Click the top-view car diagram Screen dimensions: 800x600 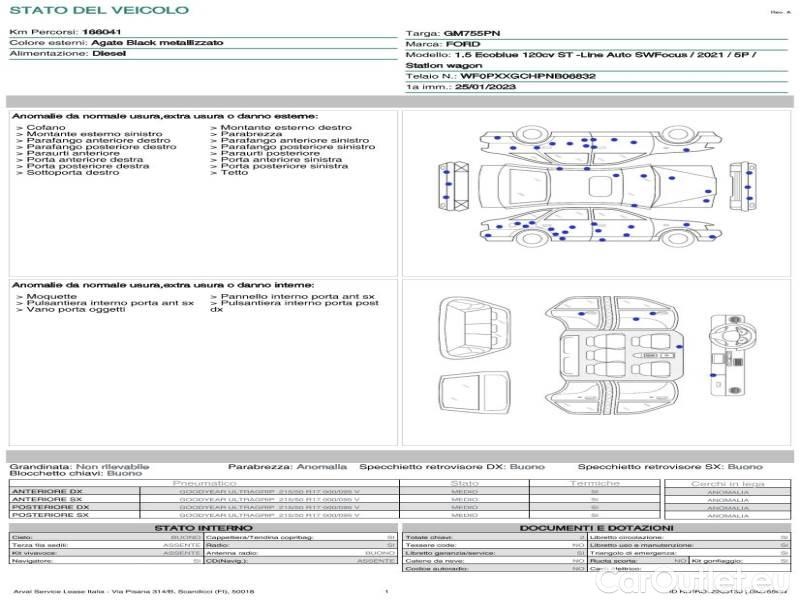[597, 187]
